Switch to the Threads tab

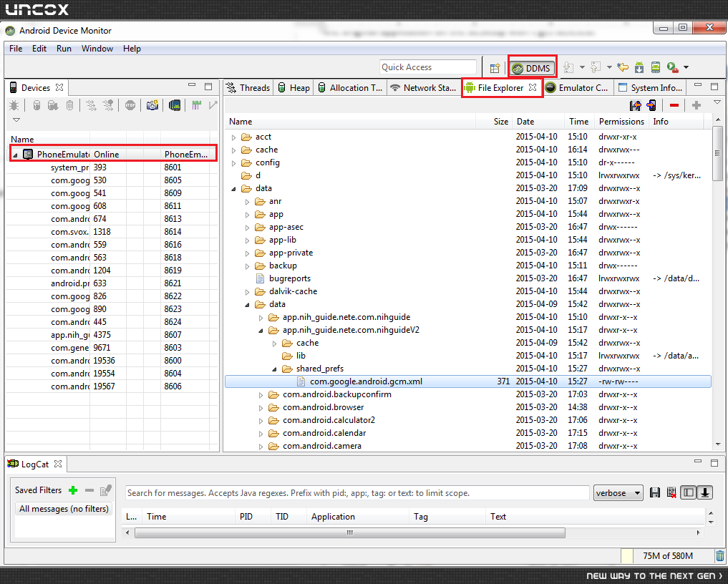[x=248, y=88]
